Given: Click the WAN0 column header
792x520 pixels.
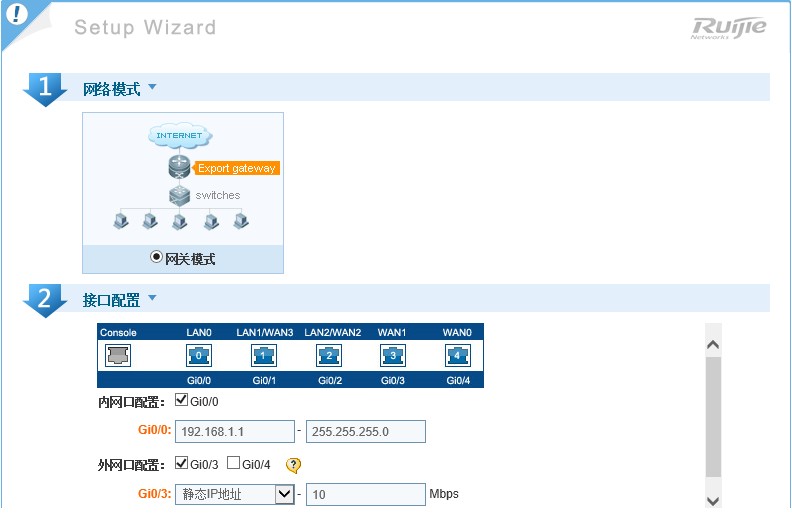Looking at the screenshot, I should point(457,333).
